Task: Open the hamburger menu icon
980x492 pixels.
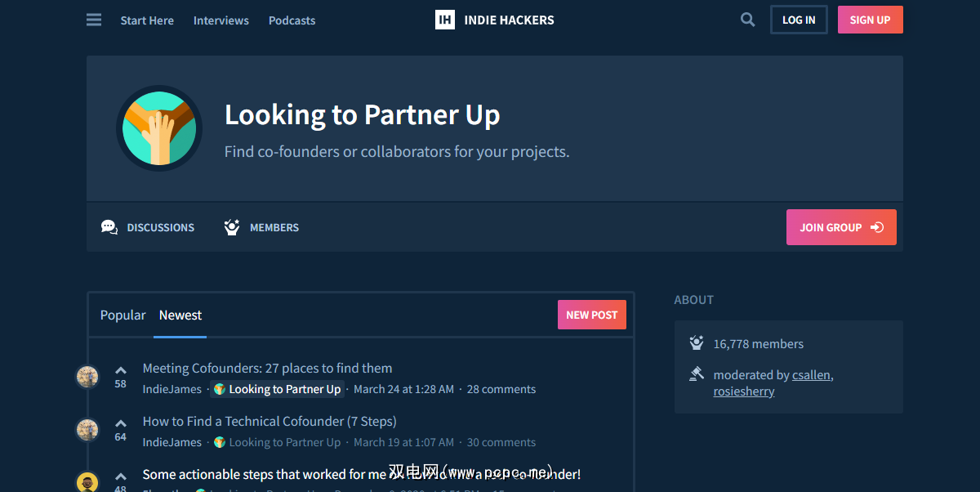Action: (x=94, y=20)
